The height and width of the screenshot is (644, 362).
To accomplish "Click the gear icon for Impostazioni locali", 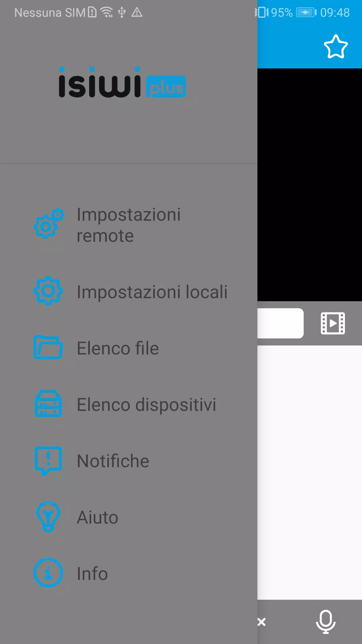I will pyautogui.click(x=48, y=291).
